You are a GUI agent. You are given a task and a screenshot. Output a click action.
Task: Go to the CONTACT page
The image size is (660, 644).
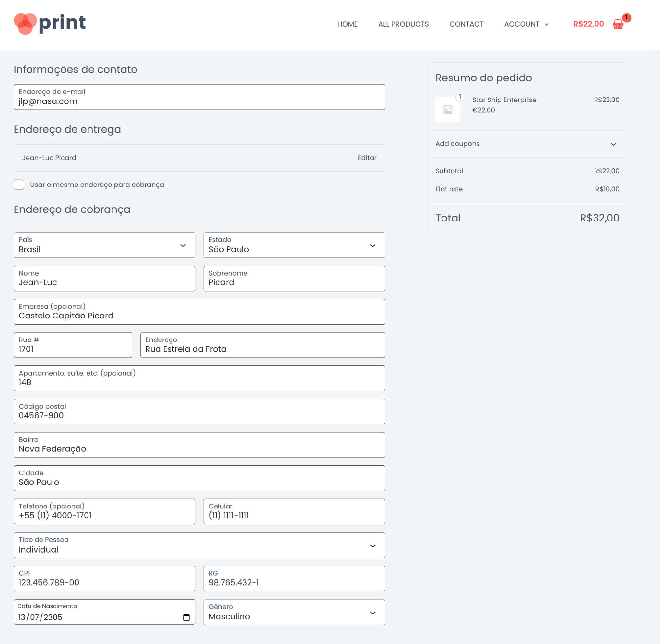click(x=466, y=24)
